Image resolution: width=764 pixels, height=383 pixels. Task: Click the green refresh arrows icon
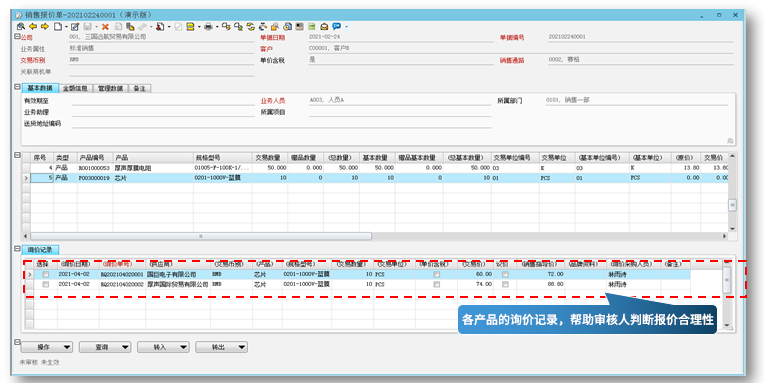tap(250, 27)
